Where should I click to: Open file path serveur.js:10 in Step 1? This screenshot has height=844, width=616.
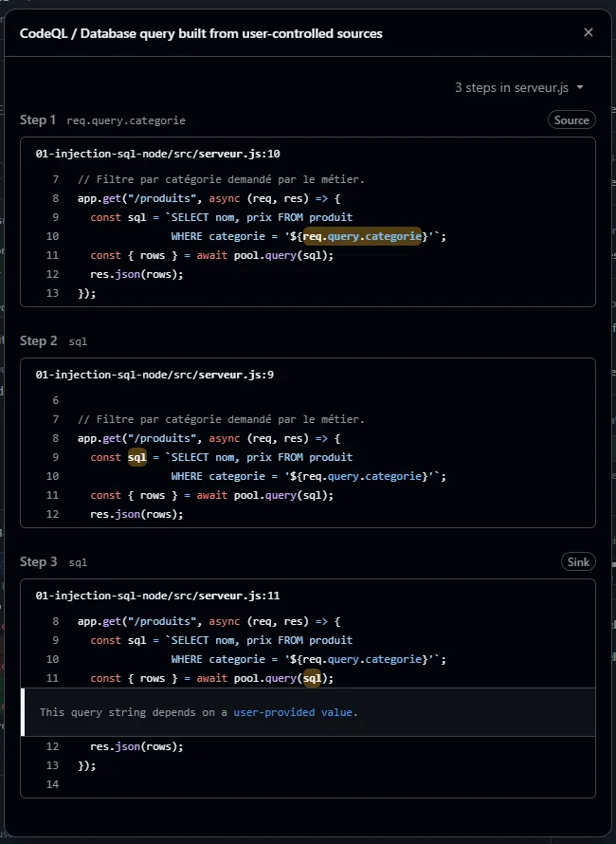(157, 154)
